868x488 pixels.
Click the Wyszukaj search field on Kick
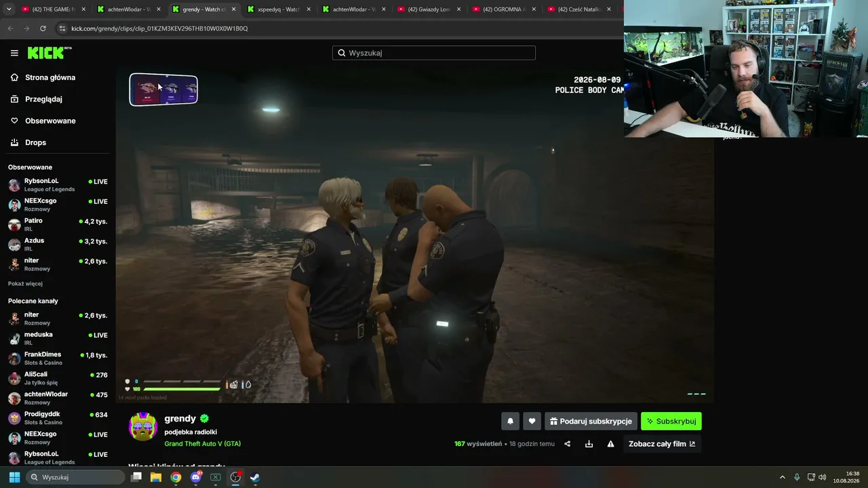[x=434, y=53]
